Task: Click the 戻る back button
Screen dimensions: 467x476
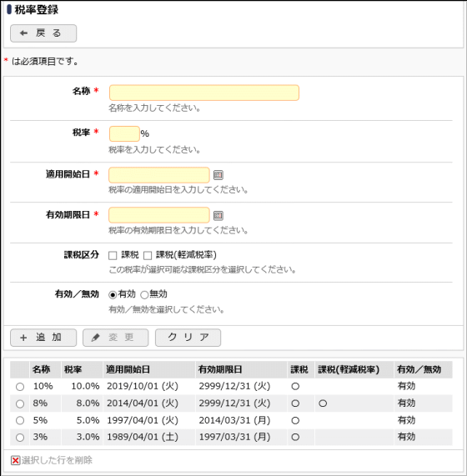Action: (x=43, y=33)
